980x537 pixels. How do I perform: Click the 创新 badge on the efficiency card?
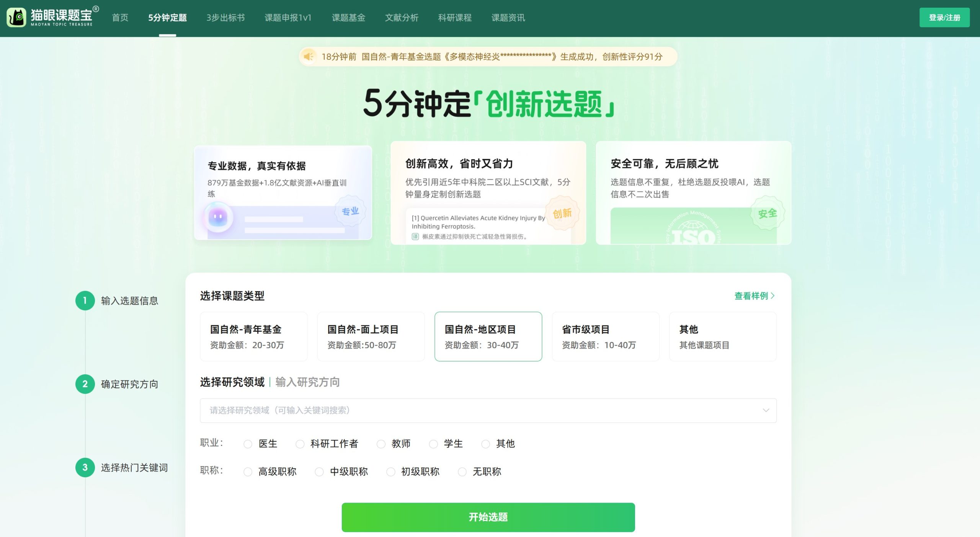pyautogui.click(x=562, y=213)
